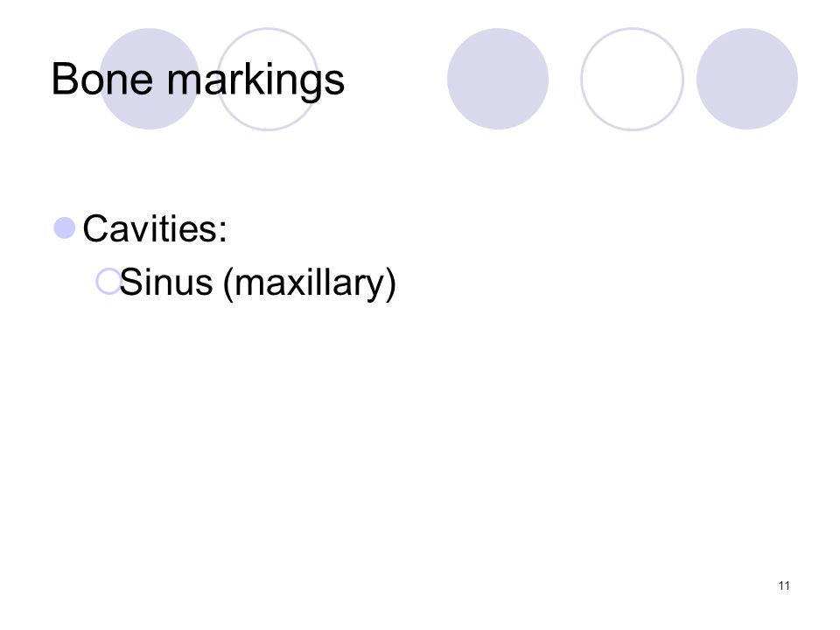This screenshot has width=840, height=630.
Task: Select the word "Bone" in the title
Action: (x=101, y=80)
